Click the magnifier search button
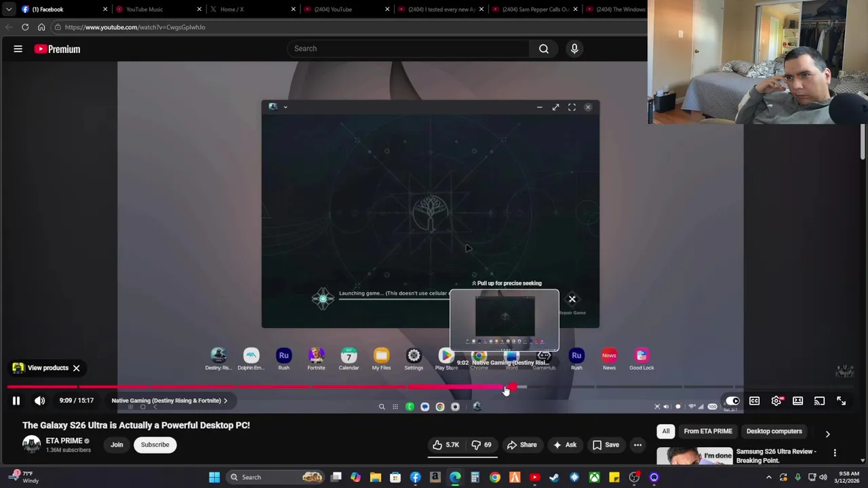Screen dimensions: 868x488 [543, 49]
